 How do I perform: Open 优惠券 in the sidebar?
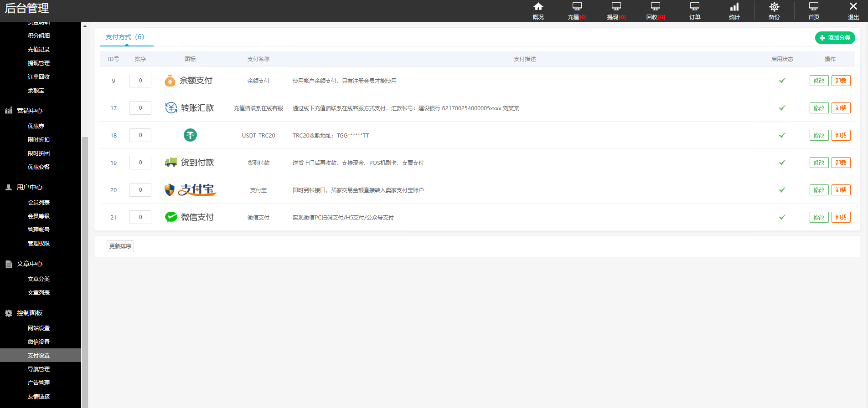tap(36, 126)
